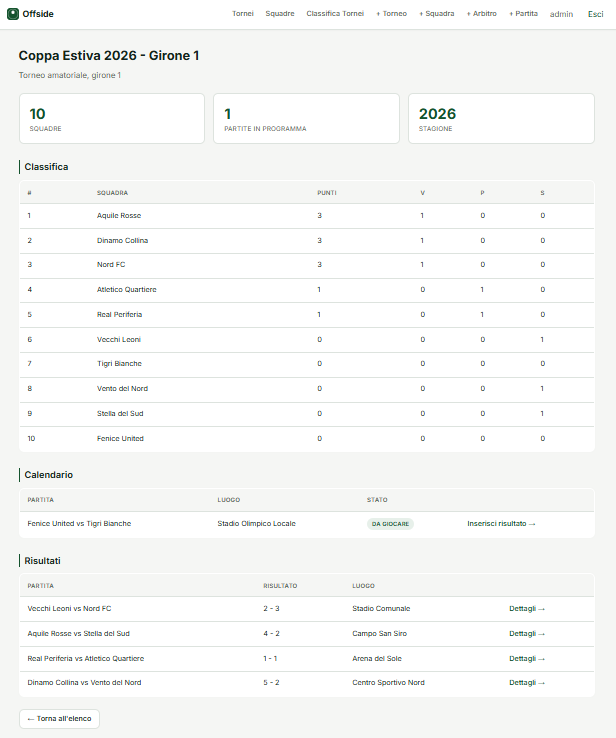Open Dettagli for Dinamo Collina vs Vento del Nord
Image resolution: width=616 pixels, height=738 pixels.
(527, 682)
